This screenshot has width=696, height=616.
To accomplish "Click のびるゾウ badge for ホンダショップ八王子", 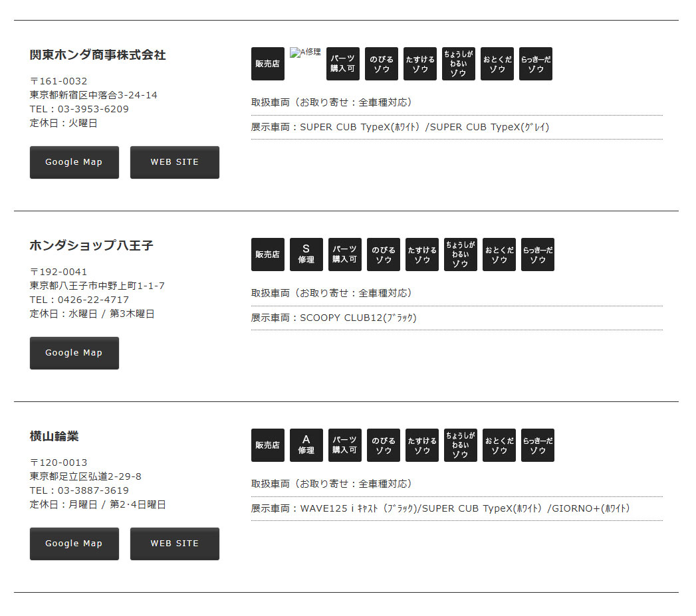I will point(384,255).
